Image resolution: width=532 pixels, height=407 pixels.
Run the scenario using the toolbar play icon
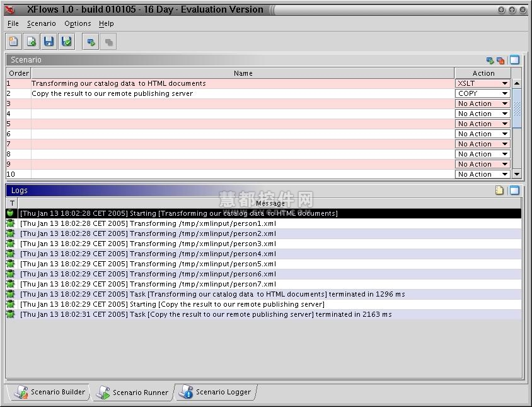91,42
